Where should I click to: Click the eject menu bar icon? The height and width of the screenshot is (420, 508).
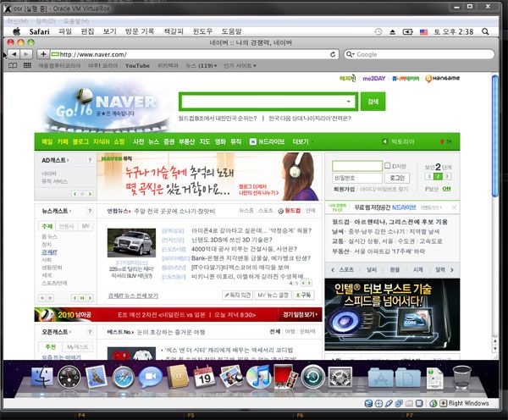(392, 32)
